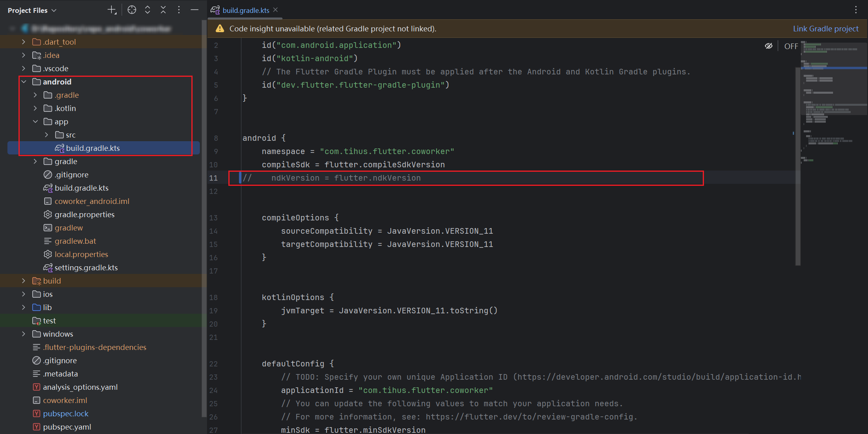The image size is (868, 434).
Task: Click the sourceCompatibility line
Action: click(x=387, y=231)
